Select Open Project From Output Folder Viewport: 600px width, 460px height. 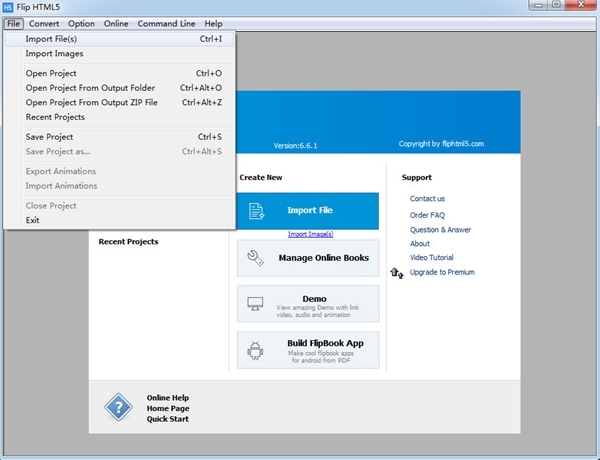pyautogui.click(x=89, y=88)
